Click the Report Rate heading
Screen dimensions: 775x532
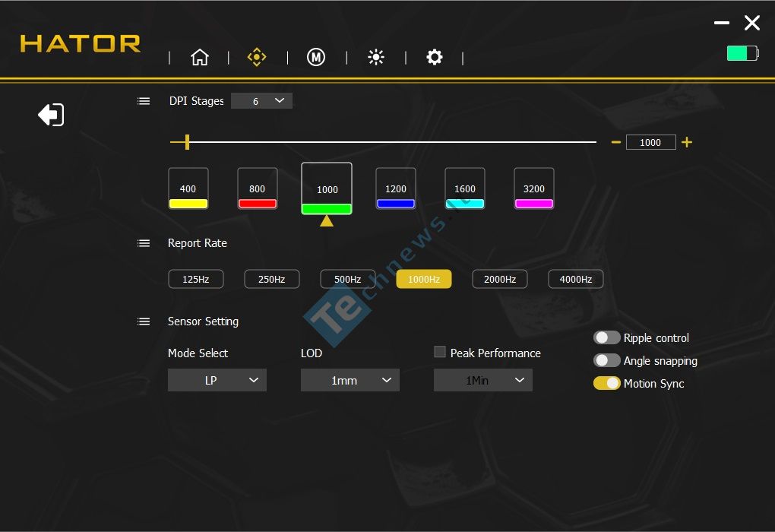[198, 243]
